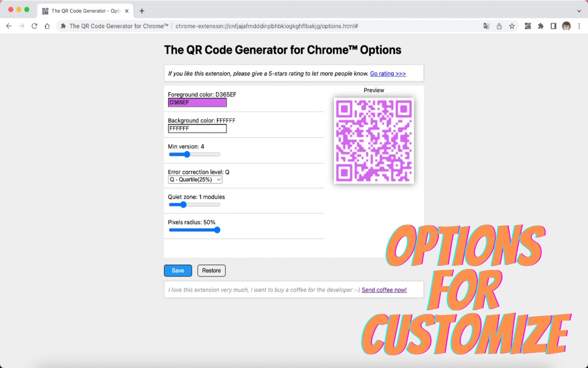Click the macOS yellow minimize button
Image resolution: width=588 pixels, height=368 pixels.
[x=19, y=10]
